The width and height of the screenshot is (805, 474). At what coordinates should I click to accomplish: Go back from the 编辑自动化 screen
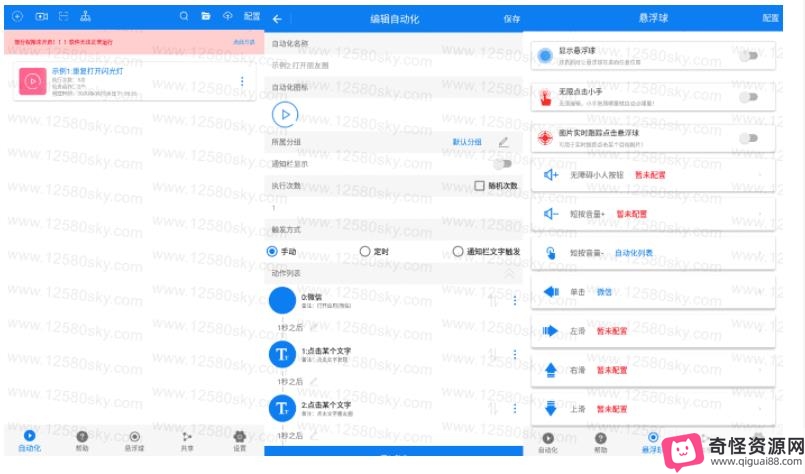(277, 20)
